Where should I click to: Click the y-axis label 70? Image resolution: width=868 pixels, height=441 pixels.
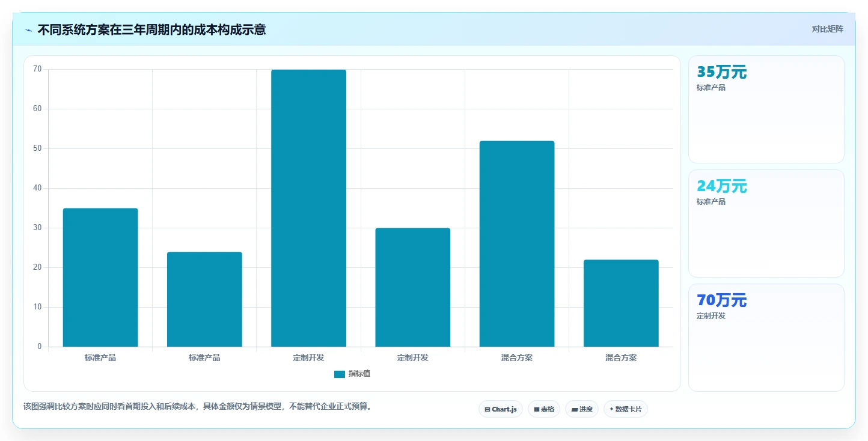point(37,69)
